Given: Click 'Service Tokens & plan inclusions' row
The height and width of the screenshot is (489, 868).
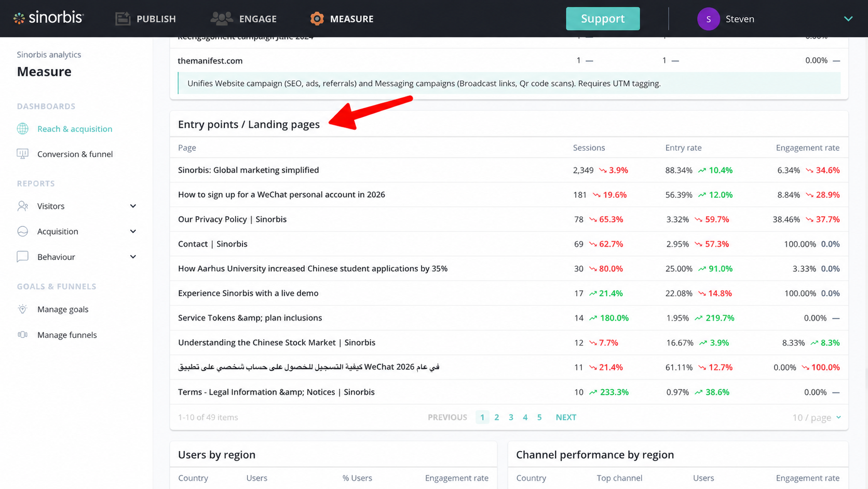Looking at the screenshot, I should click(509, 318).
